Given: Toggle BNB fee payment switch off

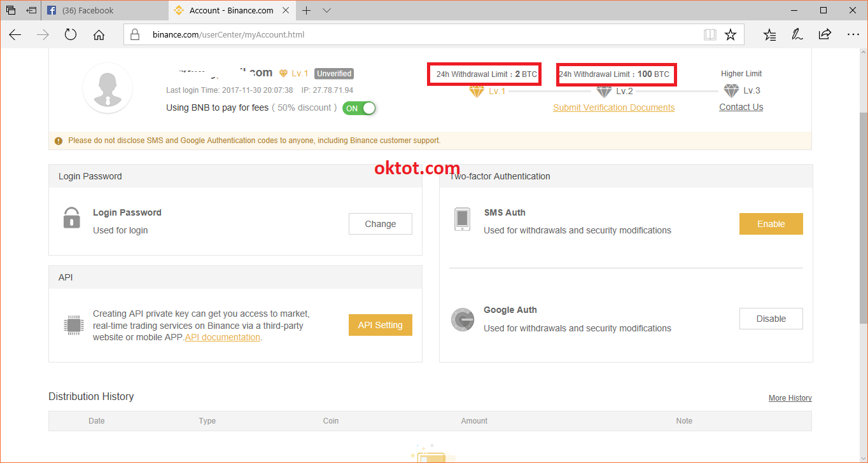Looking at the screenshot, I should (359, 108).
